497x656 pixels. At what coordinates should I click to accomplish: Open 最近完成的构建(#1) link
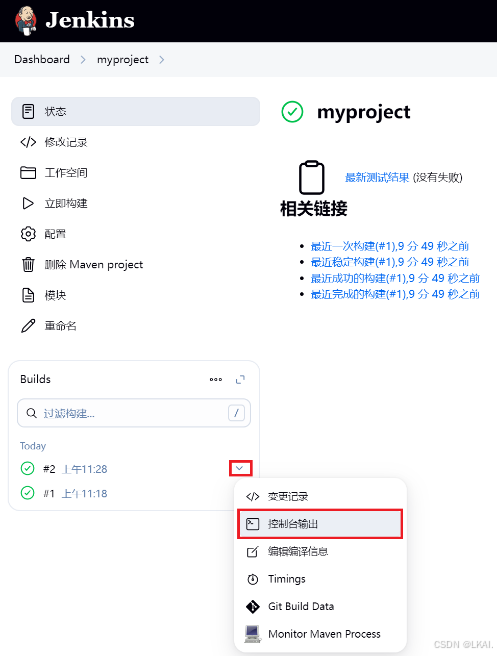pos(395,294)
